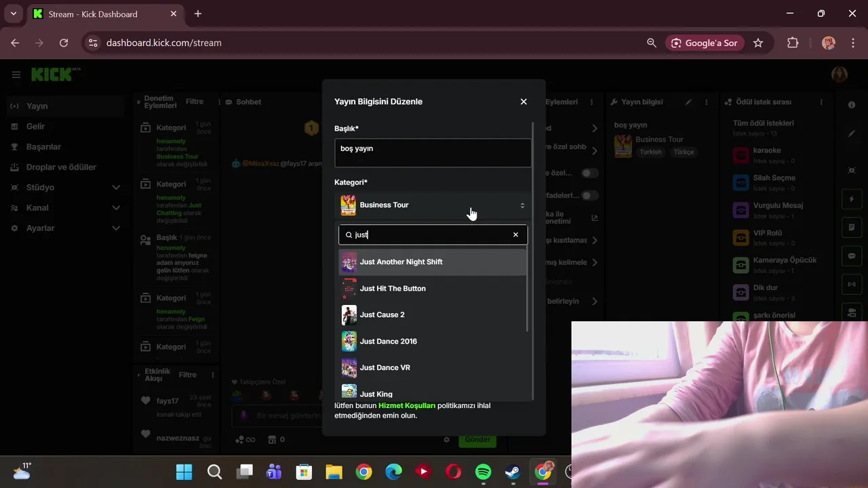Screen dimensions: 868x488
Task: Click the category search box containing just
Action: click(433, 235)
